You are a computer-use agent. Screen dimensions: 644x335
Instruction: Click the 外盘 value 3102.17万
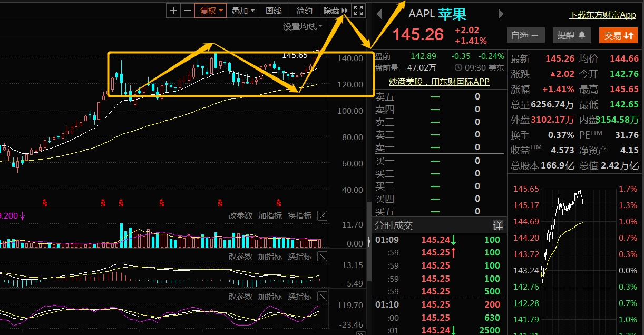553,120
